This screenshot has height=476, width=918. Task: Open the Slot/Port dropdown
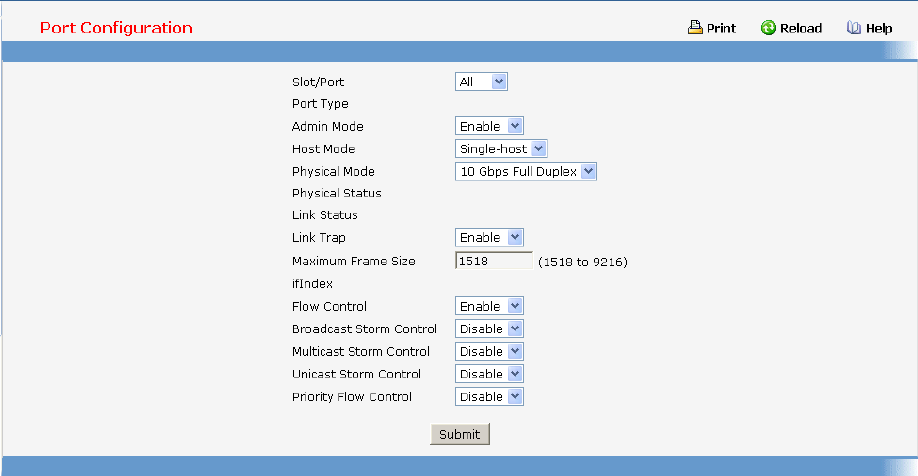[x=481, y=82]
